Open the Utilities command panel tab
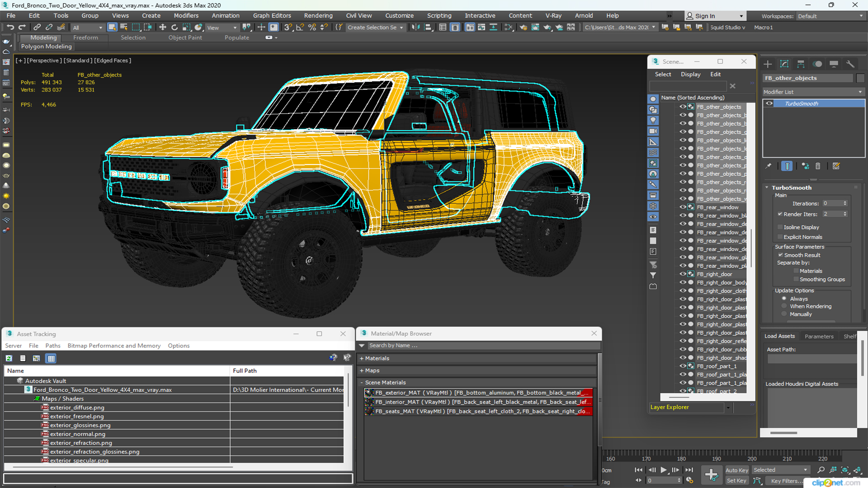868x488 pixels. [x=850, y=64]
